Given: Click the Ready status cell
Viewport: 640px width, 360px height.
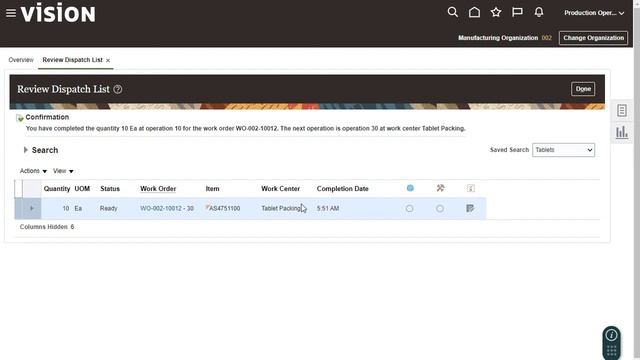Looking at the screenshot, I should pyautogui.click(x=109, y=208).
